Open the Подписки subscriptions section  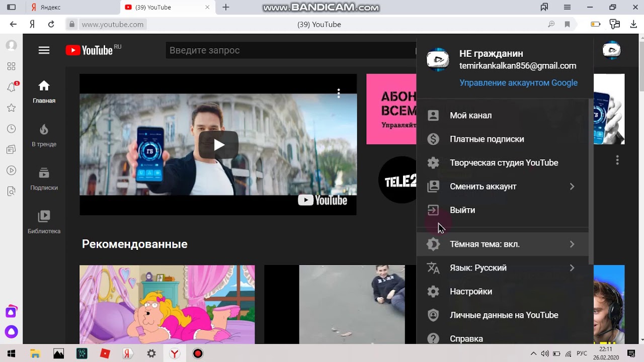pos(44,179)
